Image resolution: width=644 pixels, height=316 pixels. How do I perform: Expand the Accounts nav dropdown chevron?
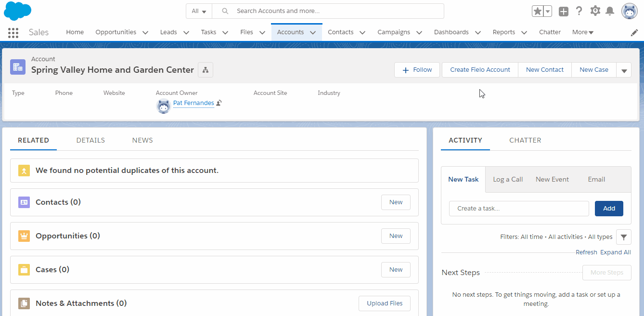pos(313,33)
